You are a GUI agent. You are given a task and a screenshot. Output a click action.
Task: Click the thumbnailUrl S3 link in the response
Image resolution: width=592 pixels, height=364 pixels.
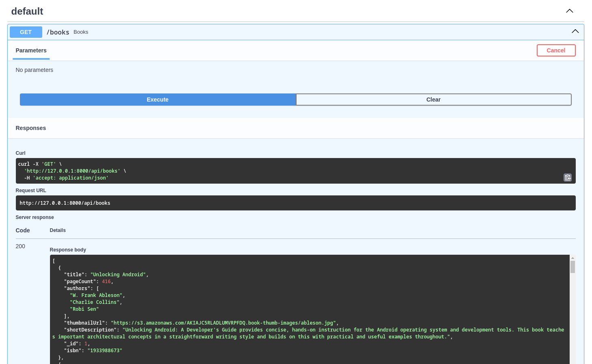[x=223, y=323]
